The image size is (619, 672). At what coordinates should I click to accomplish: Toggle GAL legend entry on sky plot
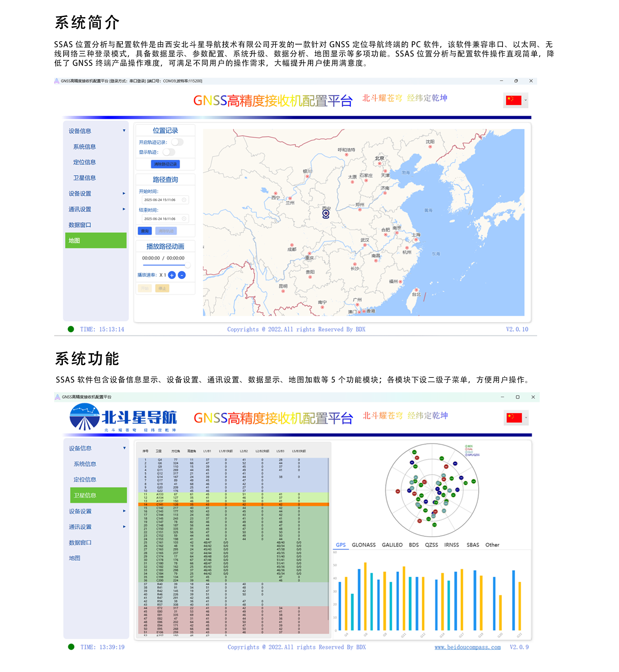click(x=469, y=449)
